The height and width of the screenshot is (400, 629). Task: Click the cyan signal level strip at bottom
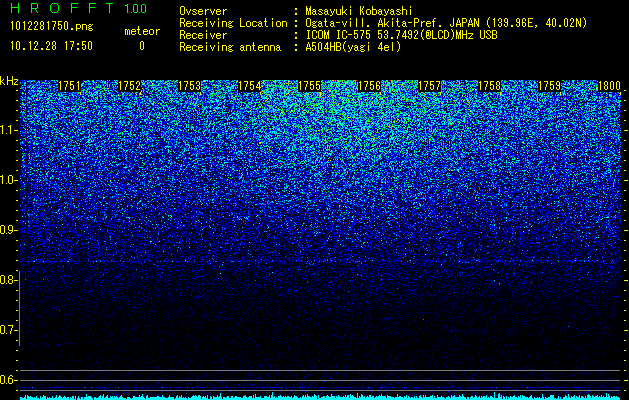[320, 396]
